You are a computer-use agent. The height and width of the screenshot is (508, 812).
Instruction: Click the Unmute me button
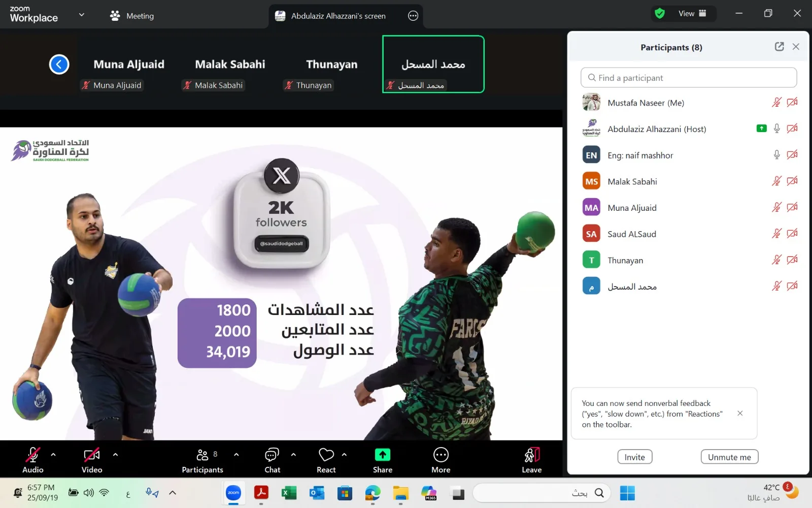pos(729,457)
